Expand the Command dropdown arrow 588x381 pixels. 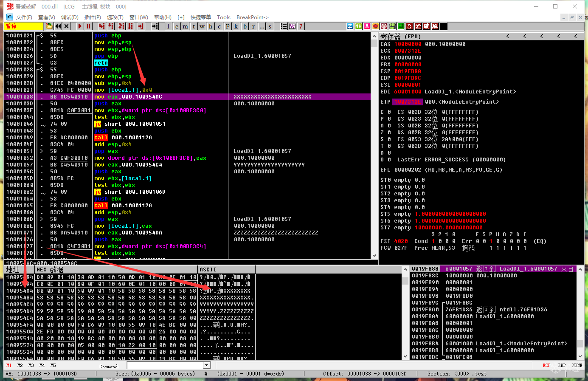tap(207, 365)
